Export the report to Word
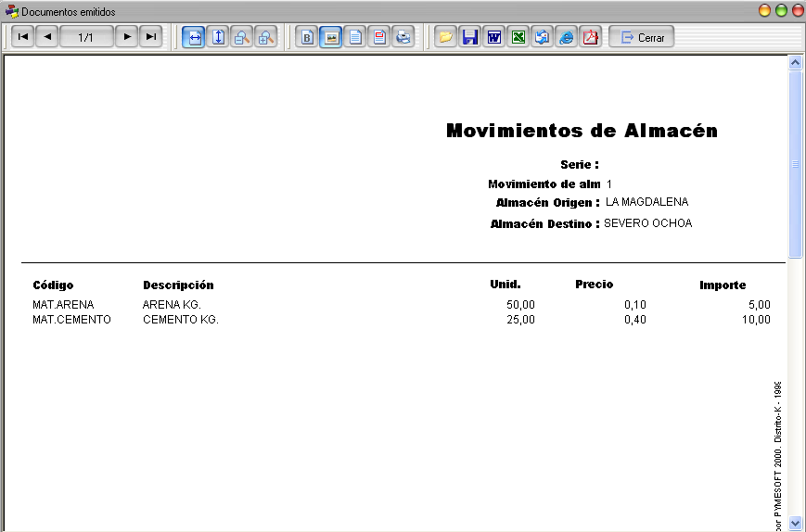806x532 pixels. tap(494, 37)
